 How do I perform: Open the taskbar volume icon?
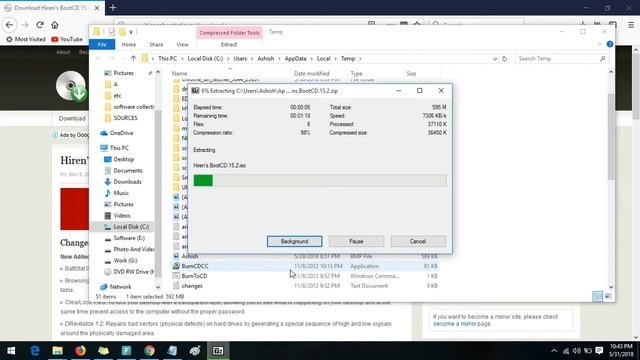pos(576,351)
